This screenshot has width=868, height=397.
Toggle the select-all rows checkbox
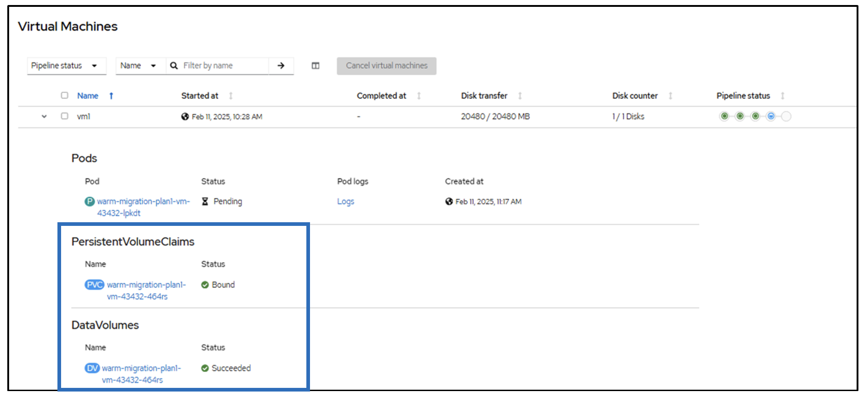(x=65, y=95)
